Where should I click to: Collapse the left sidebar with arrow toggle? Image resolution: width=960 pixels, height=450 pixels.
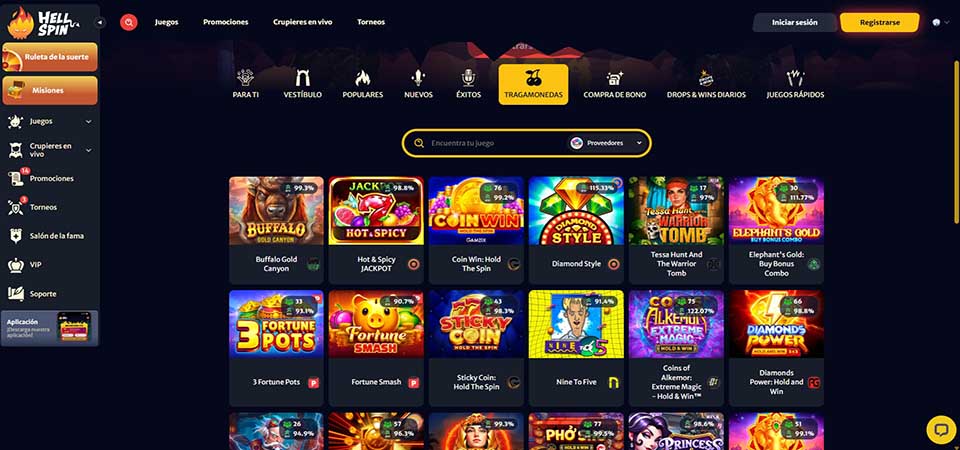(x=100, y=22)
